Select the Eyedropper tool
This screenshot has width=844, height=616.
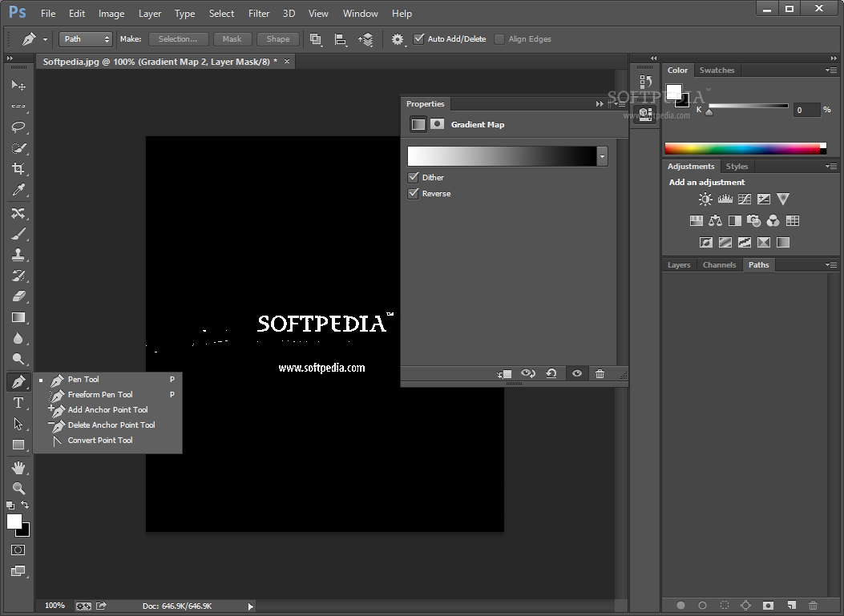click(x=18, y=190)
